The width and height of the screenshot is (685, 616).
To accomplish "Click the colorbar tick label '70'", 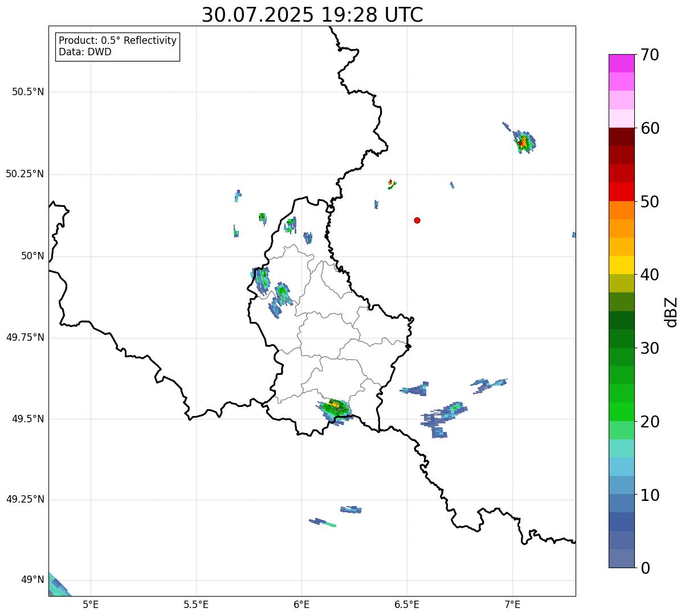I will click(649, 55).
